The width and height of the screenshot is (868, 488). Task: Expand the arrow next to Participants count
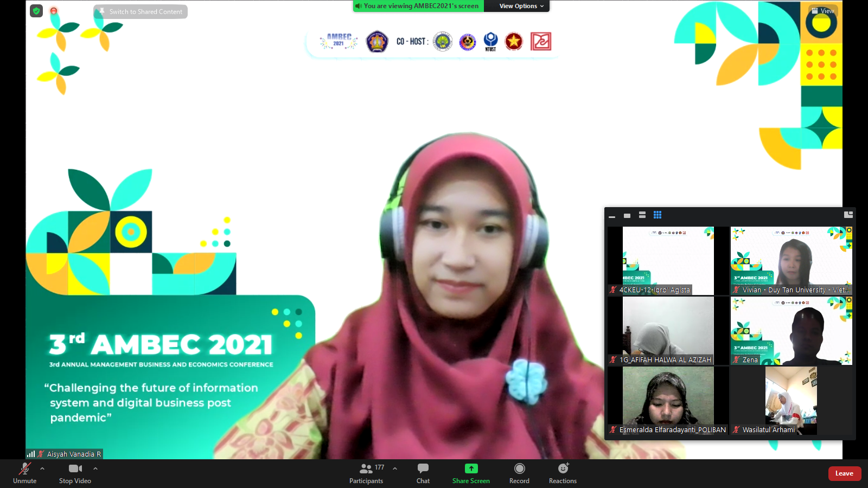pos(395,468)
